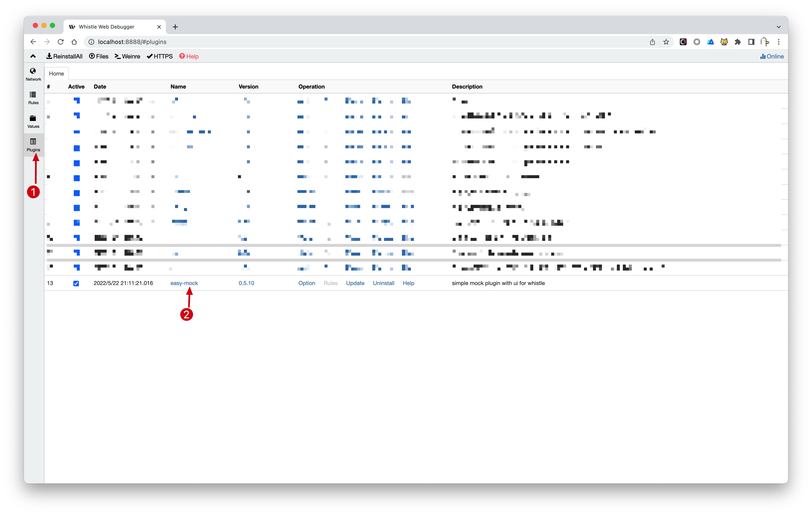812x515 pixels.
Task: Select the Plugins sidebar icon
Action: click(x=33, y=145)
